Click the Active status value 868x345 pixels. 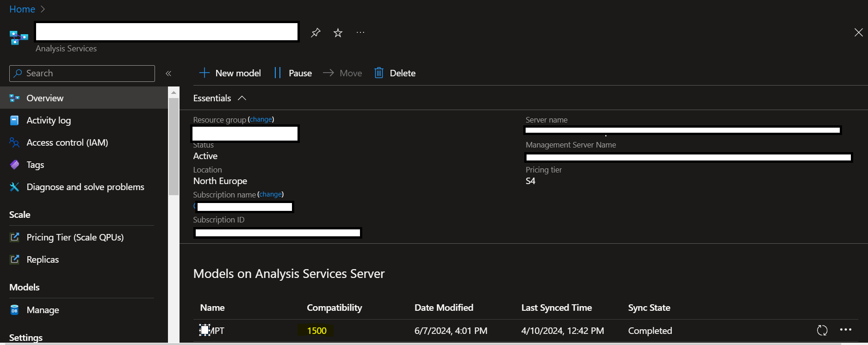[x=205, y=156]
